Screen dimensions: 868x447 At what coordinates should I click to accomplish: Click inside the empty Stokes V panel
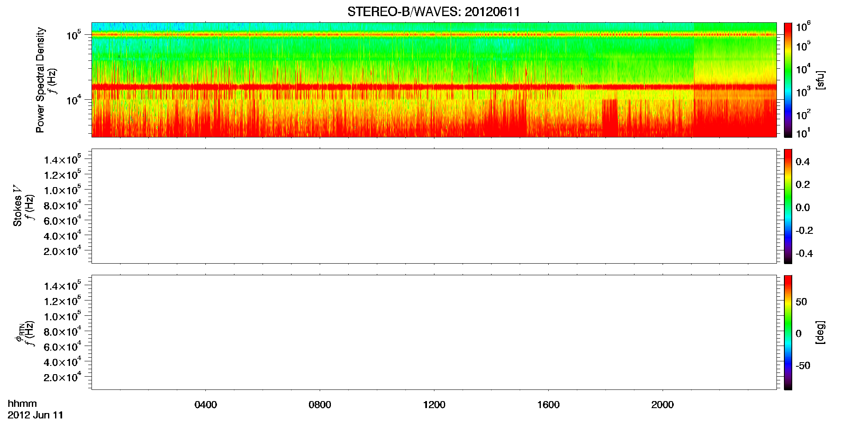[x=434, y=206]
